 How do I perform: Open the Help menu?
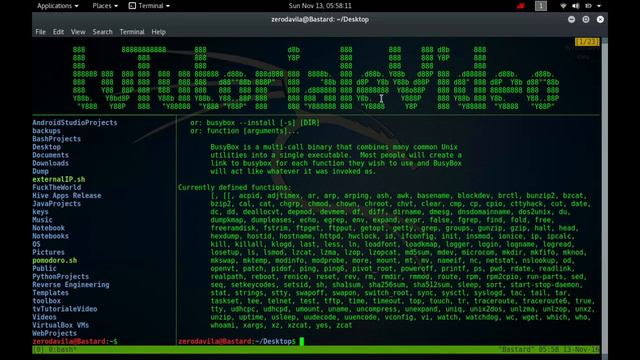158,32
